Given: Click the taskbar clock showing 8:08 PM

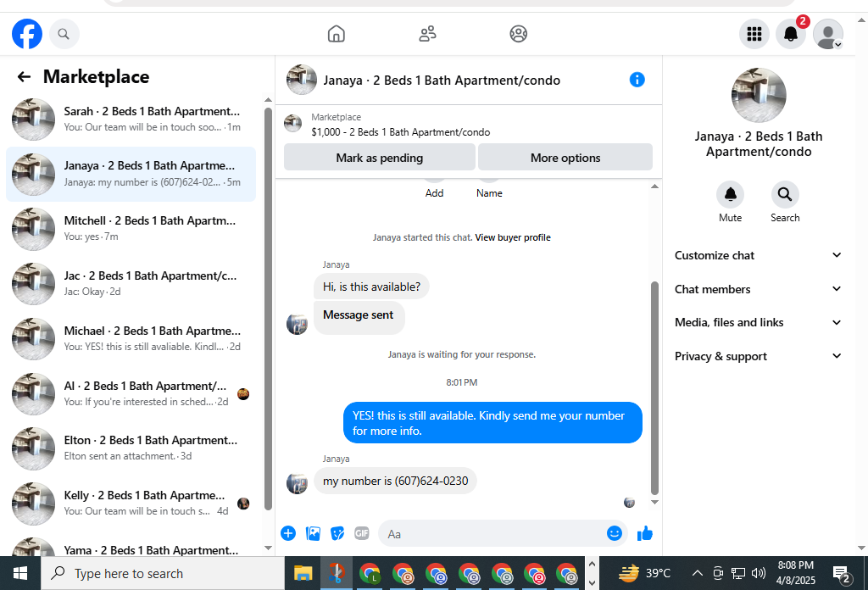Looking at the screenshot, I should click(x=795, y=573).
